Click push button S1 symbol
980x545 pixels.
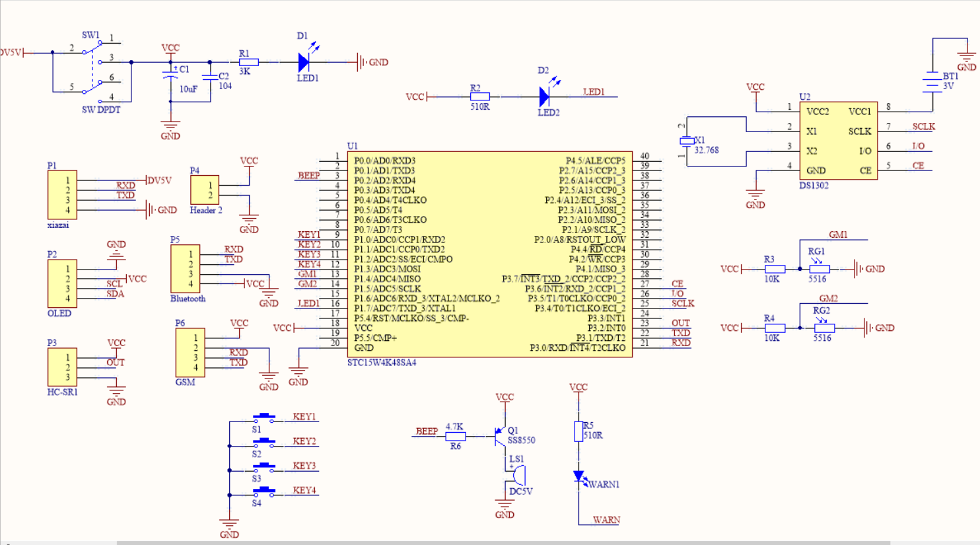point(264,418)
